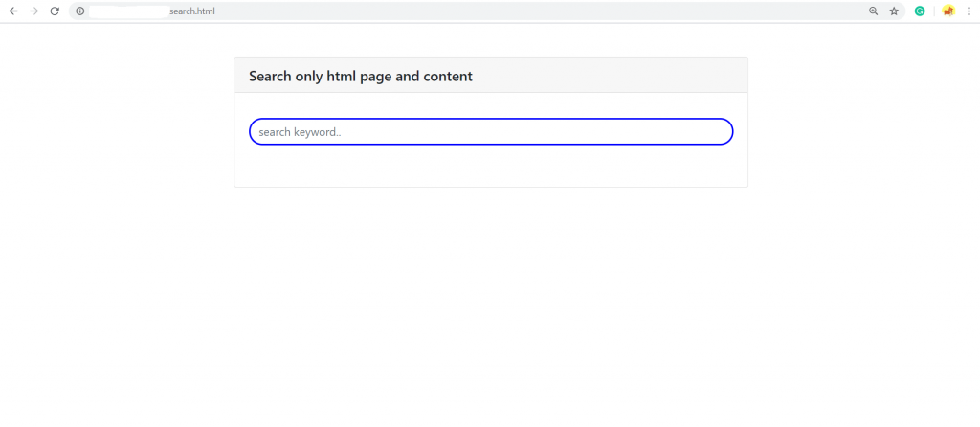Click the blanked-out domain part of the URL
Image resolution: width=980 pixels, height=427 pixels.
[129, 11]
